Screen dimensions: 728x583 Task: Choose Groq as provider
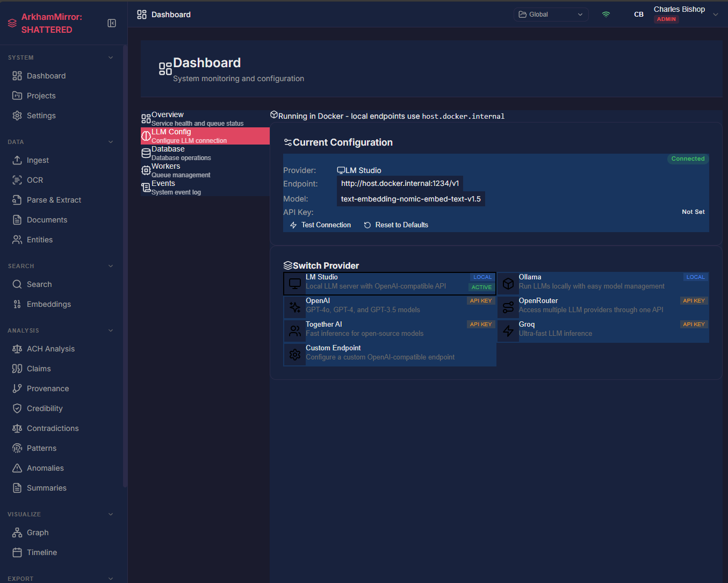coord(603,331)
